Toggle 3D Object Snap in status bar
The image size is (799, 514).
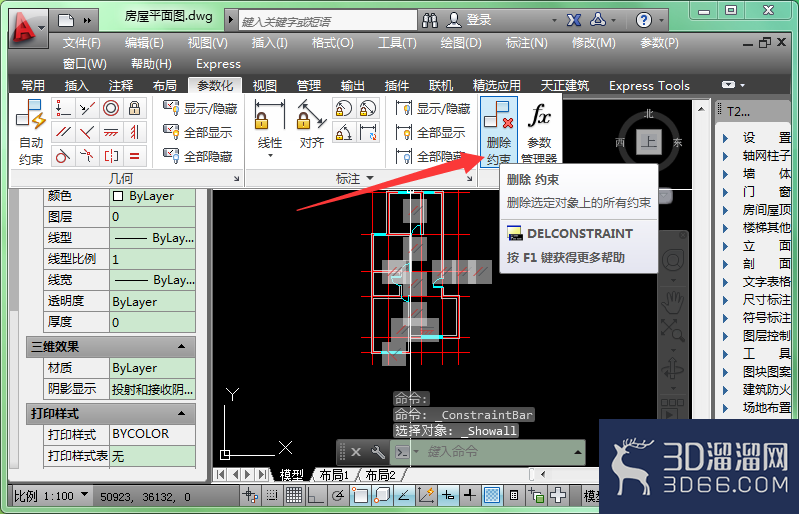coord(382,495)
